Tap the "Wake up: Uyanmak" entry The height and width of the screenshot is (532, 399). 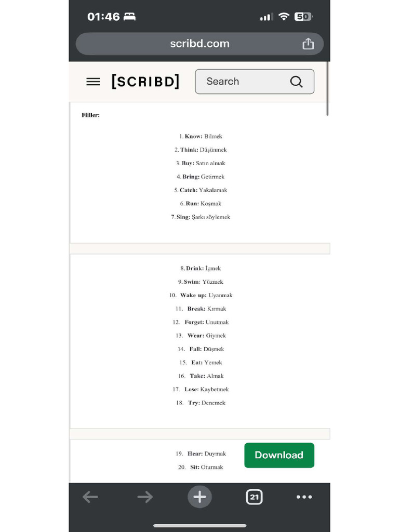(x=201, y=295)
